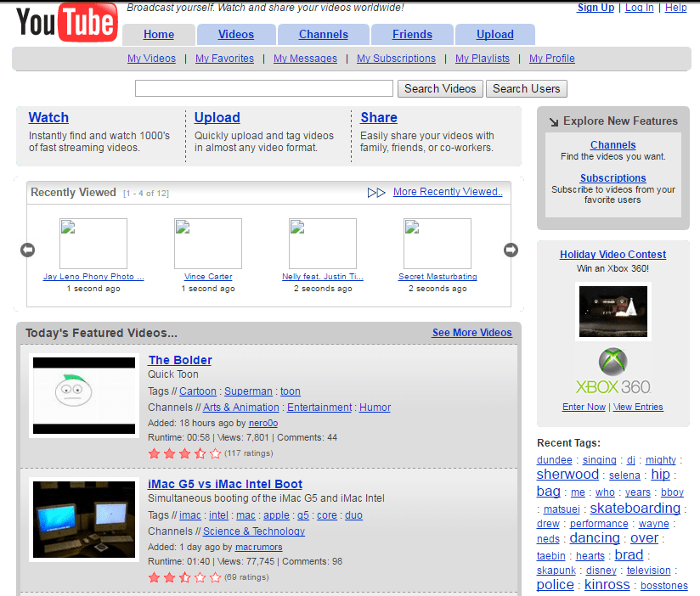Open My Playlists
This screenshot has width=700, height=596.
point(483,59)
